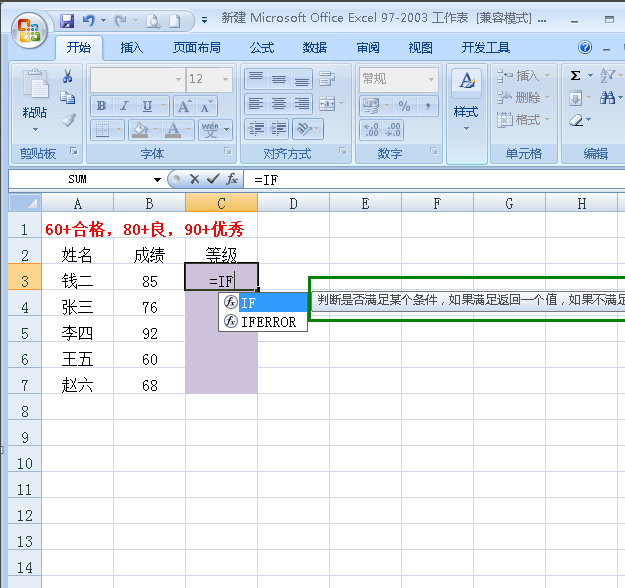Save workbook using the floppy disk icon
This screenshot has height=588, width=625.
tap(67, 21)
